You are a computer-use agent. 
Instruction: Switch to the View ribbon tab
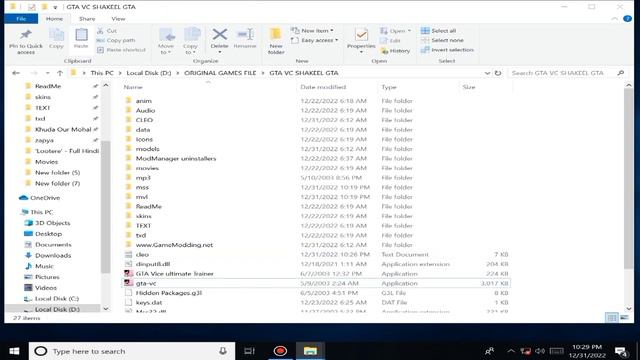pyautogui.click(x=118, y=19)
